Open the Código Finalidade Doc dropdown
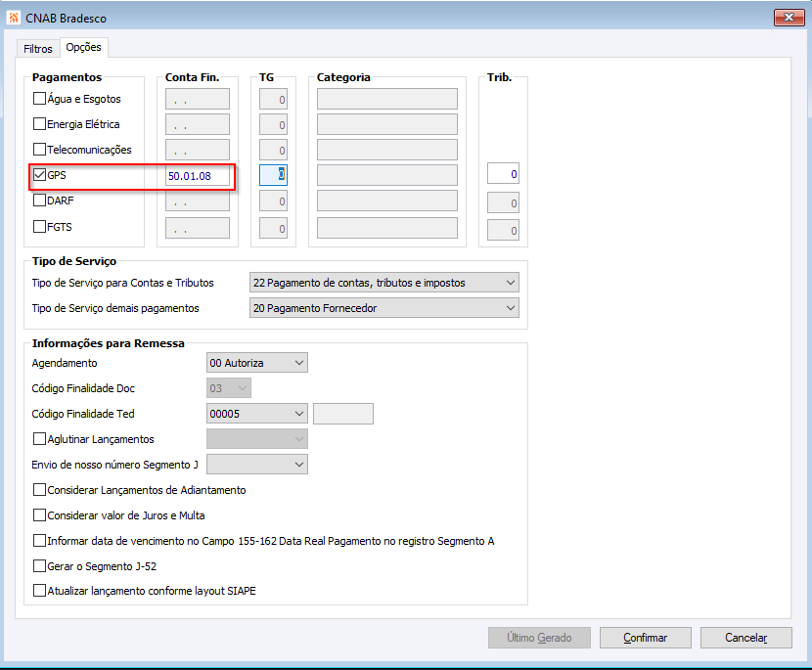812x670 pixels. [229, 388]
